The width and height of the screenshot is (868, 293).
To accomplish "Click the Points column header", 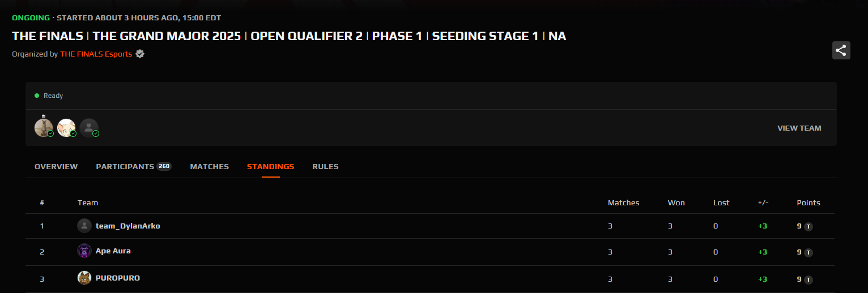I will pyautogui.click(x=809, y=203).
